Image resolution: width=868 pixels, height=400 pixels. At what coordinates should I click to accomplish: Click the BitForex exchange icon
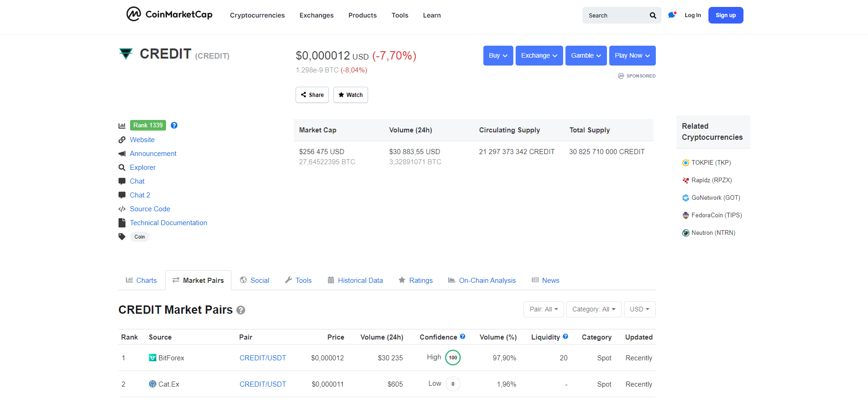tap(153, 358)
